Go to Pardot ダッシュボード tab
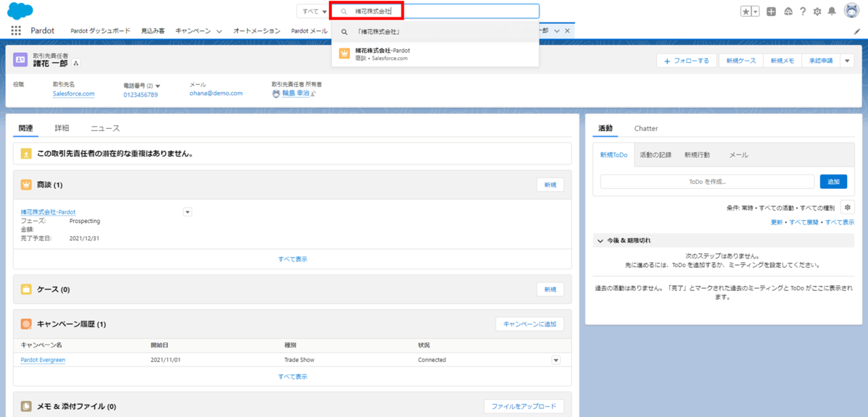 (x=101, y=31)
